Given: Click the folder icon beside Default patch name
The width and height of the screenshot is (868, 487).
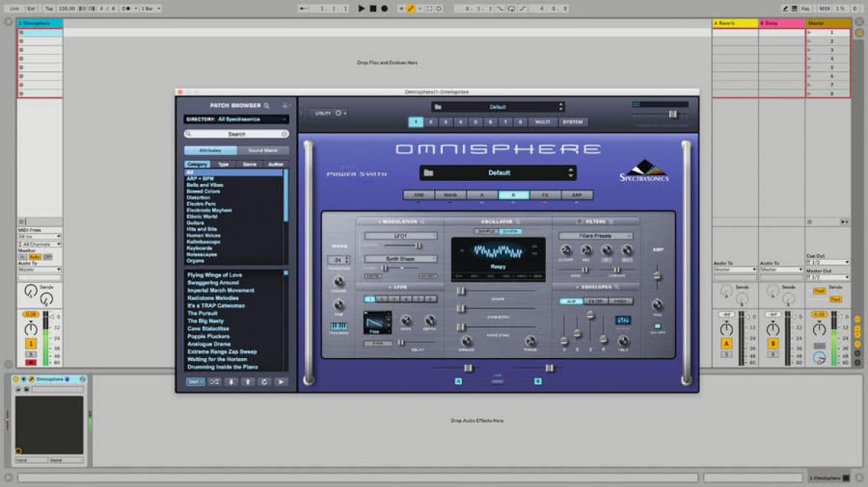Looking at the screenshot, I should [x=429, y=173].
